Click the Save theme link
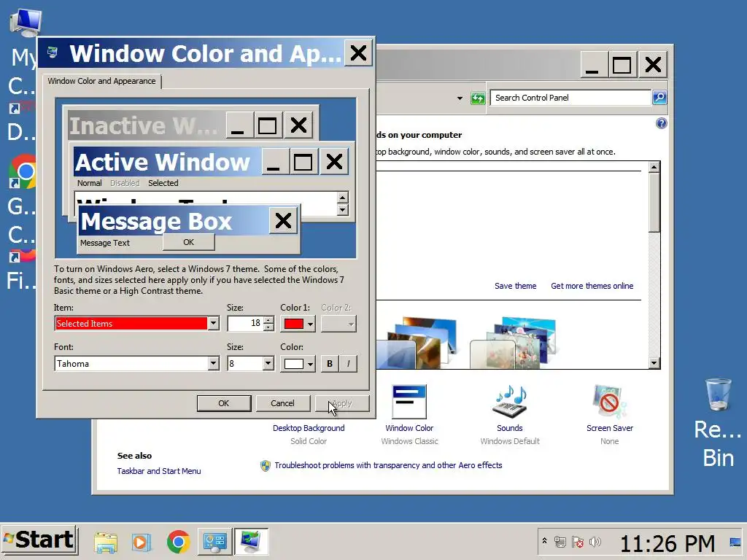The image size is (747, 560). pos(515,286)
